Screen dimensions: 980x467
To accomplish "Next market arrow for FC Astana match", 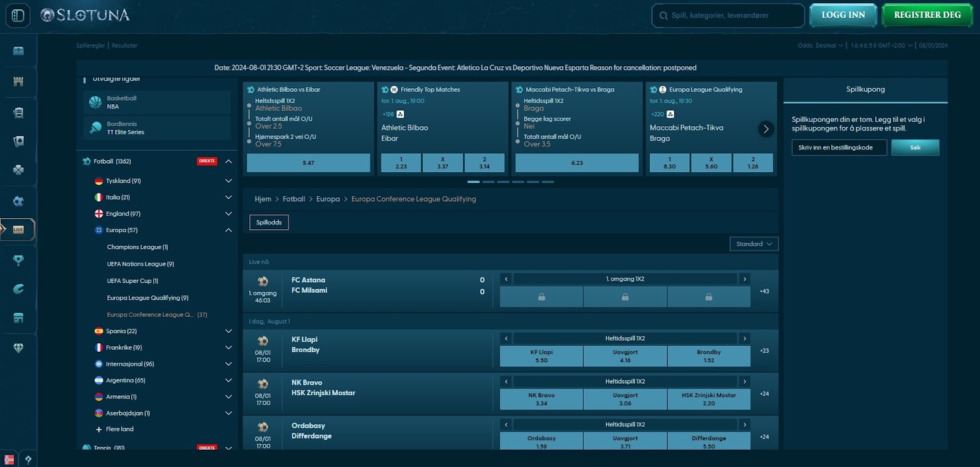I will click(x=745, y=279).
